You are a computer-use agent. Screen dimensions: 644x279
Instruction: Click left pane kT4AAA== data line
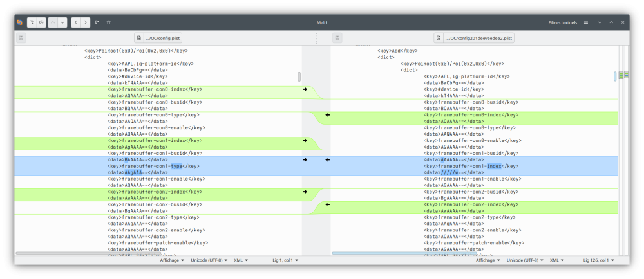(x=137, y=83)
